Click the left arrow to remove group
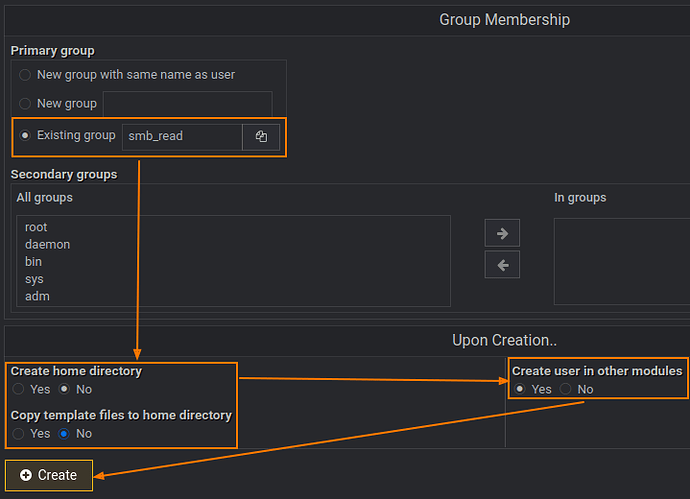The image size is (690, 499). (502, 265)
